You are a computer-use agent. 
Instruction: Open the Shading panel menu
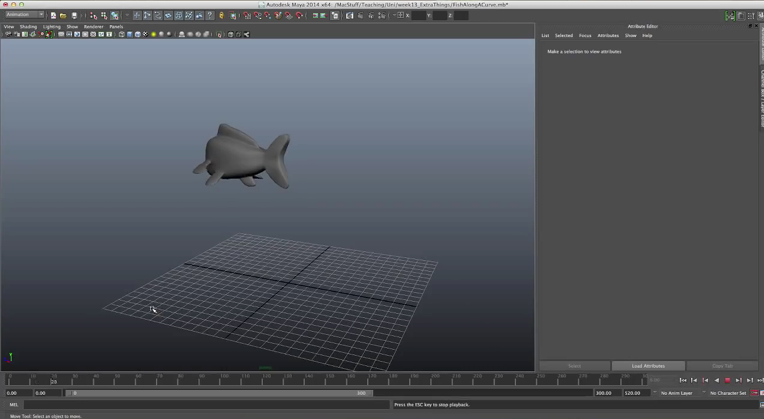tap(28, 27)
